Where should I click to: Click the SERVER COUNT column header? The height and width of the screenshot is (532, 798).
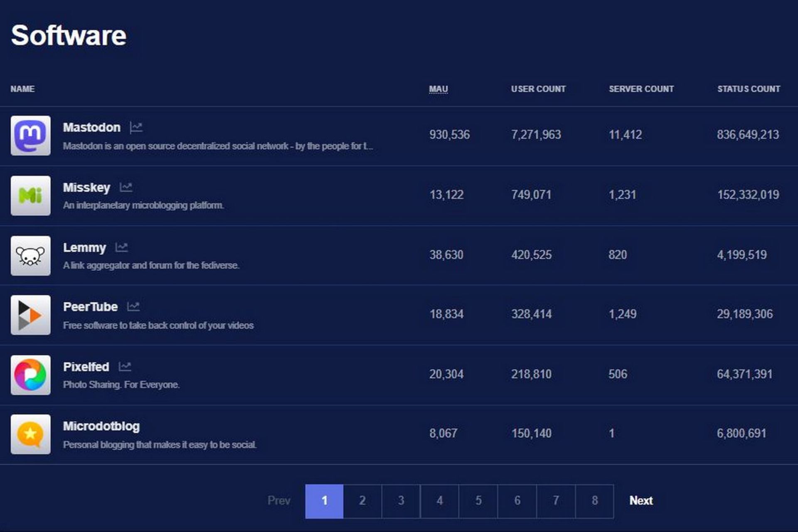point(641,89)
